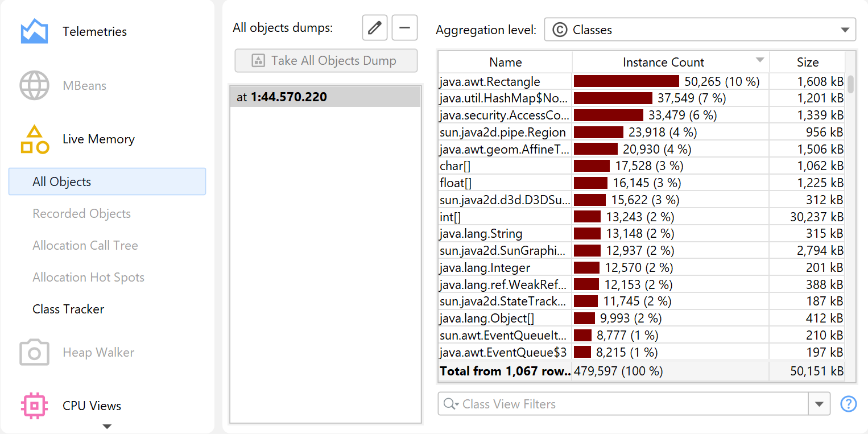Select the java.awt.EventQueue$3 row
Screen dimensions: 868x434
point(642,352)
